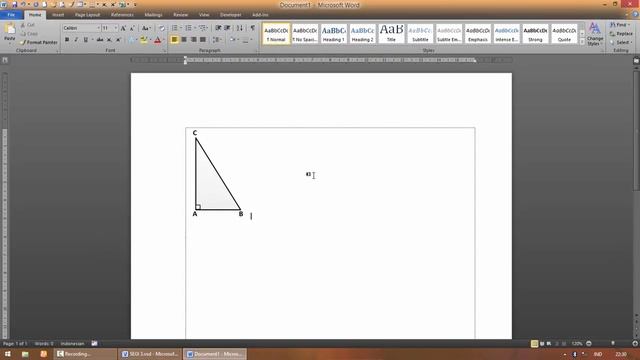Open the font name dropdown
Image resolution: width=640 pixels, height=360 pixels.
coord(98,28)
